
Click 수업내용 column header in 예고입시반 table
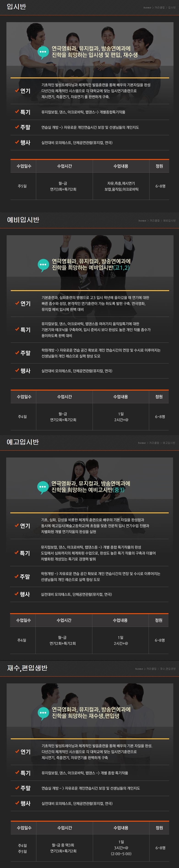(x=120, y=620)
